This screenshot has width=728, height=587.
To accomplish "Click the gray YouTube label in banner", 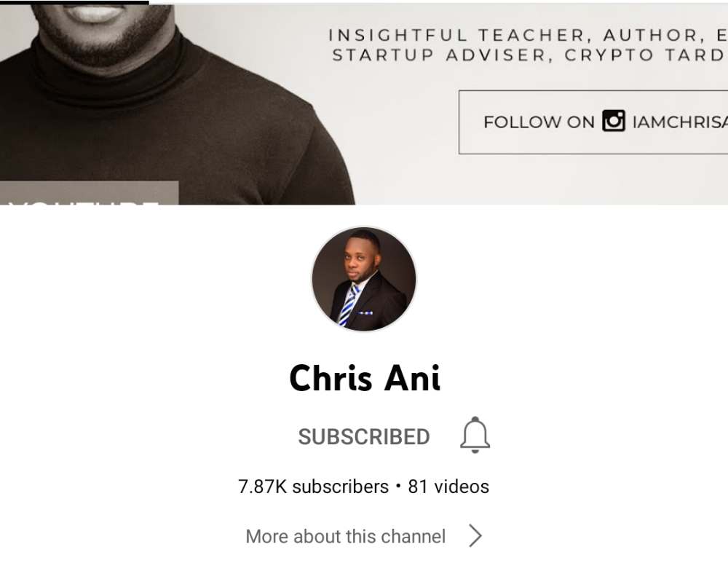I will pyautogui.click(x=89, y=193).
